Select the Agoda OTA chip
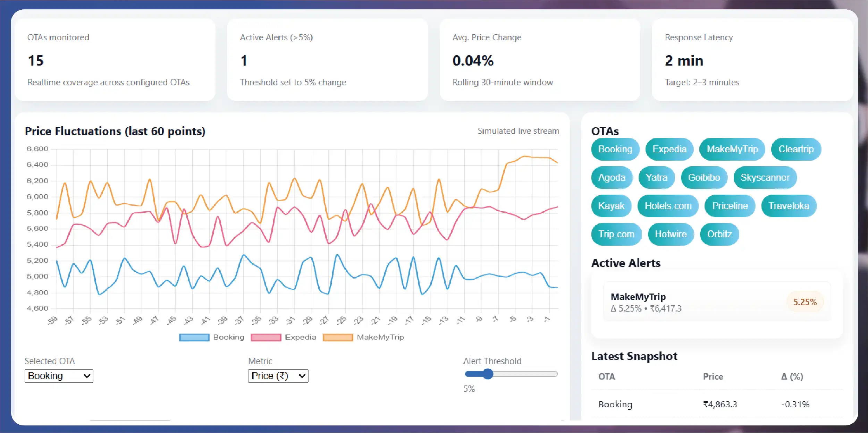868x433 pixels. (612, 178)
